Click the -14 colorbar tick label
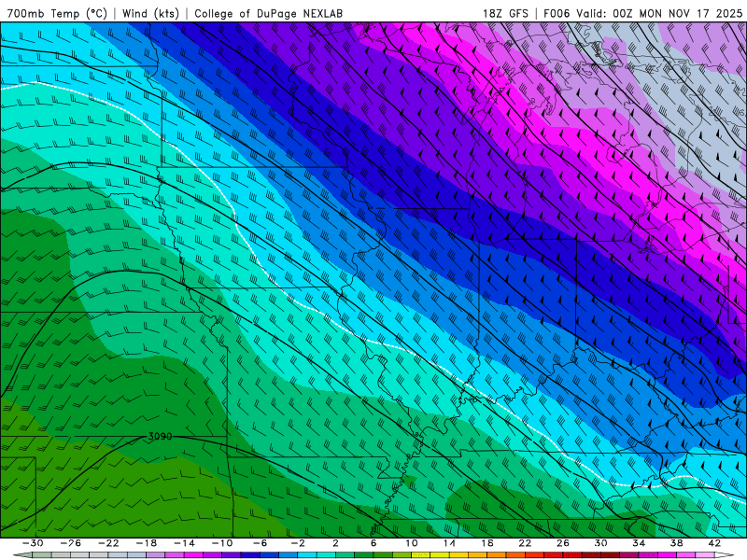The image size is (747, 560). pyautogui.click(x=184, y=543)
